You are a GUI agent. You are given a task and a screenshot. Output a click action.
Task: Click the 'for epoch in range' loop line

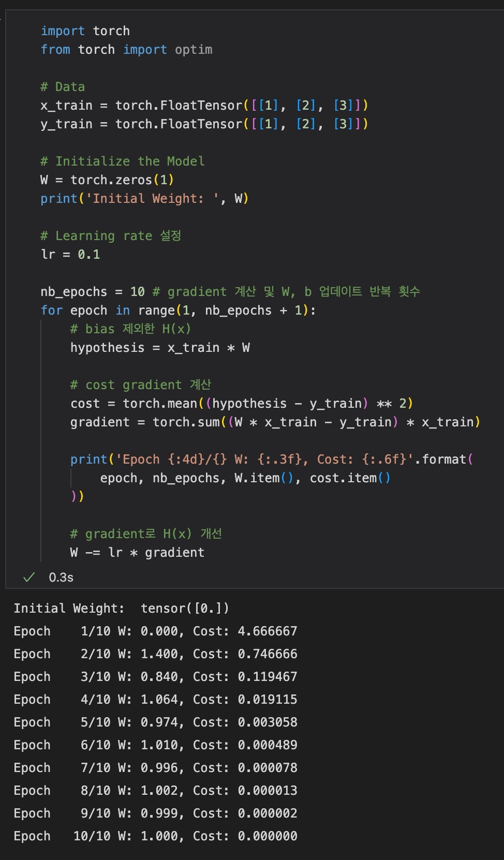(178, 310)
